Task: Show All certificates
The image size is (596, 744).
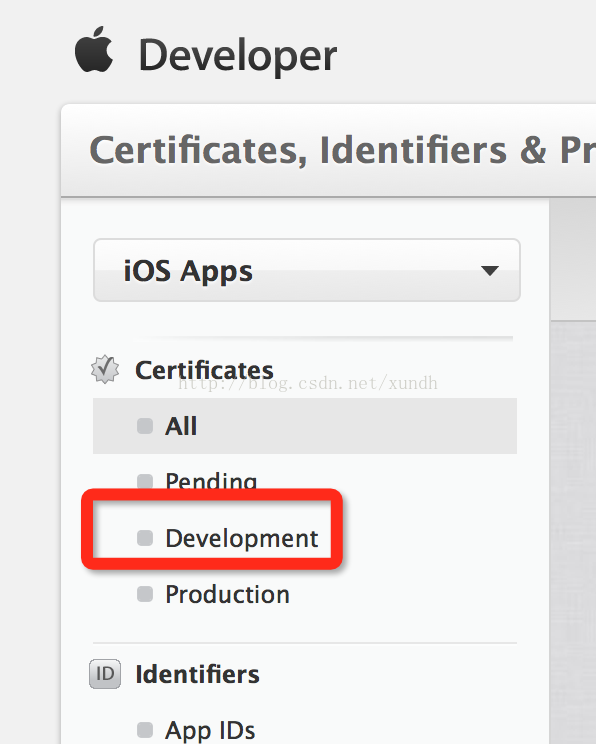Action: pyautogui.click(x=305, y=426)
